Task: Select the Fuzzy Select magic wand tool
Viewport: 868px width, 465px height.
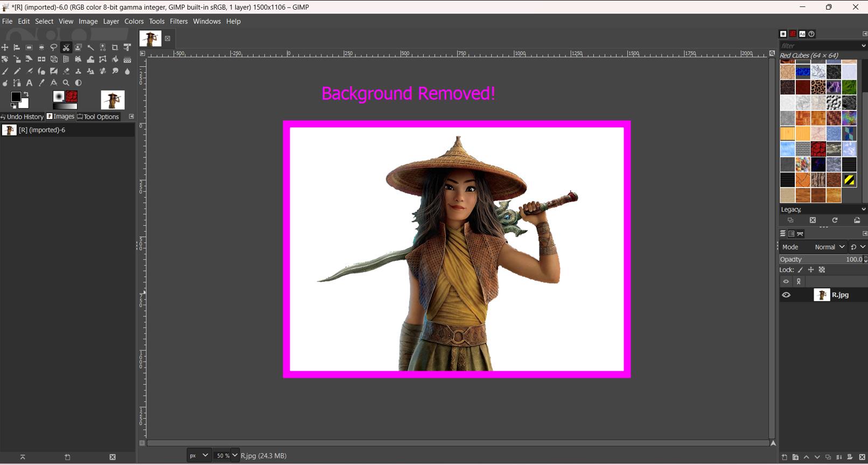Action: 90,47
